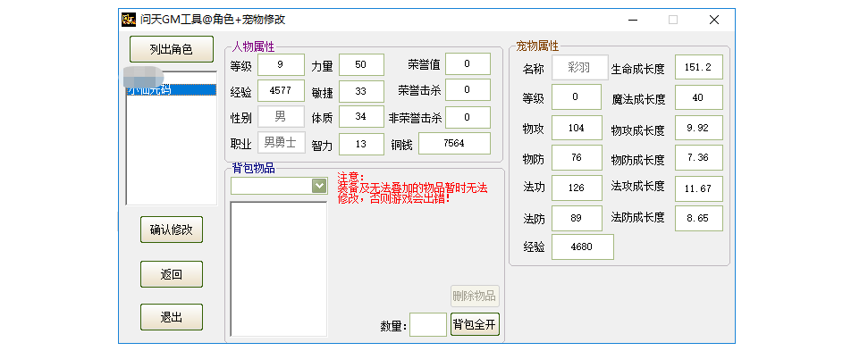Edit 法防成长度 field showing 8.65
The height and width of the screenshot is (351, 868).
click(699, 218)
